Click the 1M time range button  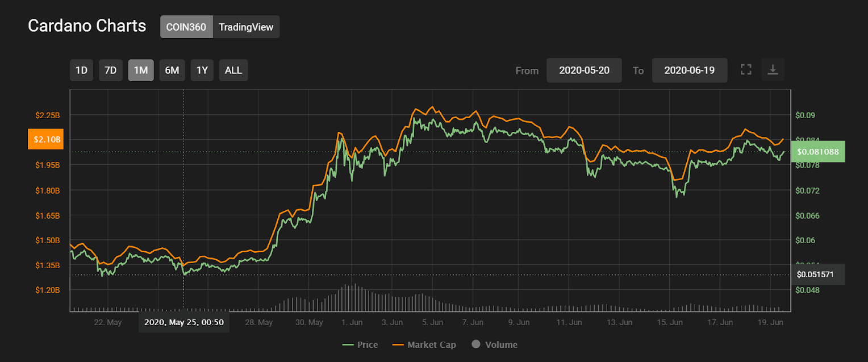click(x=140, y=70)
